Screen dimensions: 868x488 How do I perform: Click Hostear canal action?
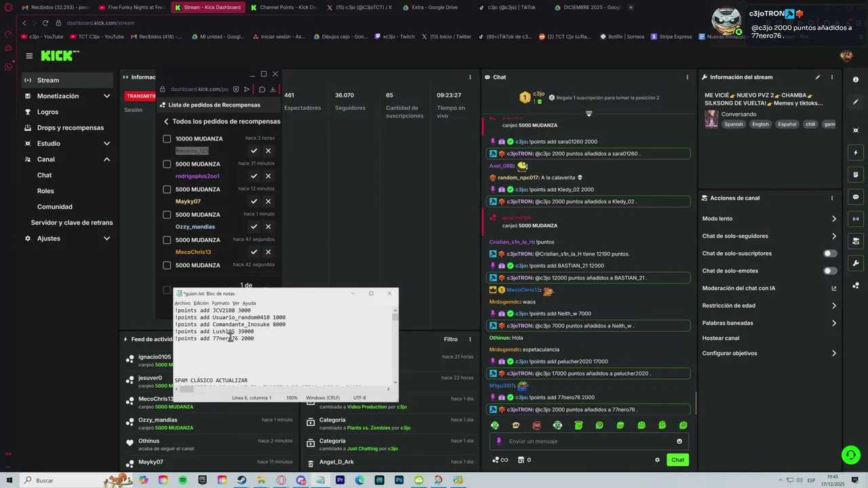tap(721, 338)
